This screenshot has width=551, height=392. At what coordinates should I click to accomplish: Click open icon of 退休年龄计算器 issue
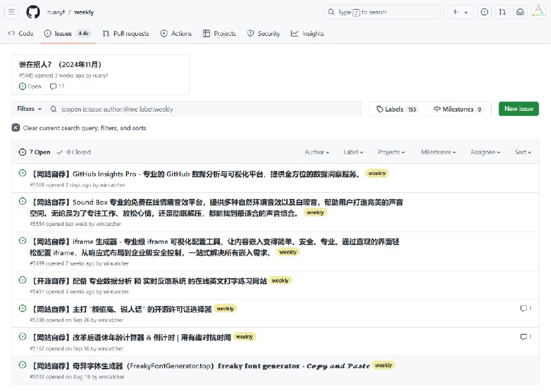pyautogui.click(x=23, y=336)
